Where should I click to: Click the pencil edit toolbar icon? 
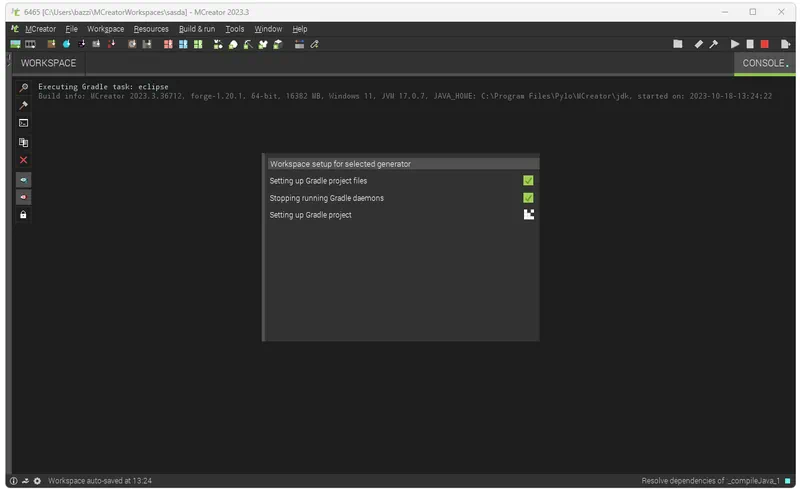click(314, 44)
